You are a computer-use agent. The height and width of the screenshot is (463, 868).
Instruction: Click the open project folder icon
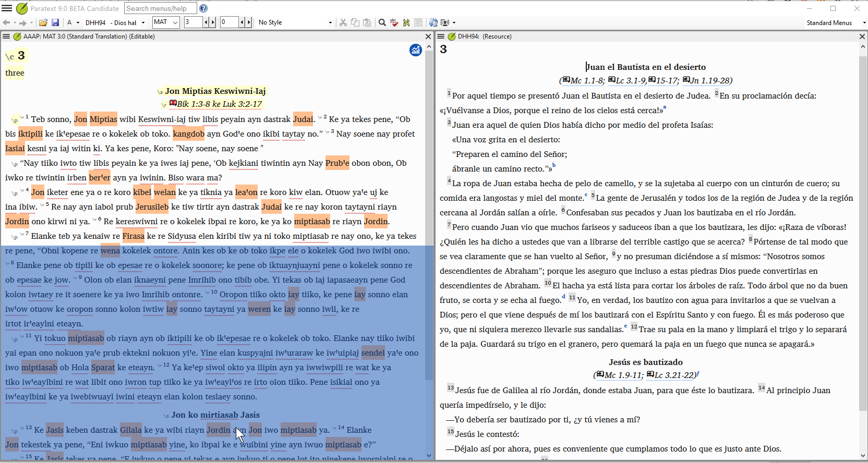(x=43, y=22)
